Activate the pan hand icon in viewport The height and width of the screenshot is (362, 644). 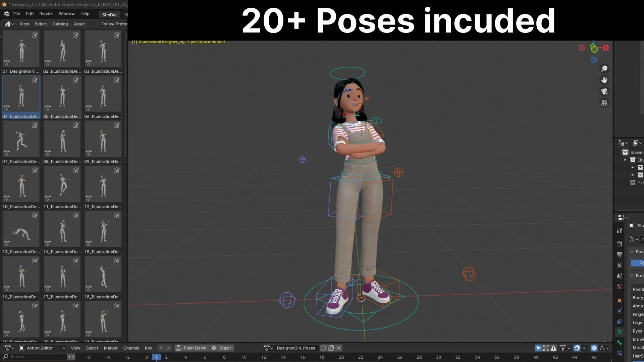pos(604,80)
